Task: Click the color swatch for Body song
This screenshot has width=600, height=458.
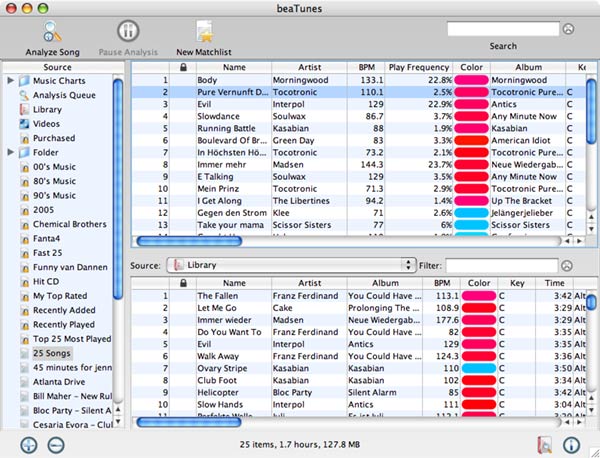Action: 472,80
